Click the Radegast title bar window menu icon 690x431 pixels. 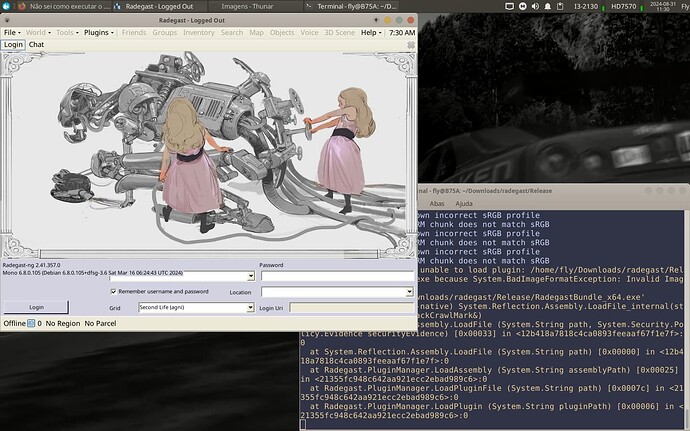tap(7, 20)
